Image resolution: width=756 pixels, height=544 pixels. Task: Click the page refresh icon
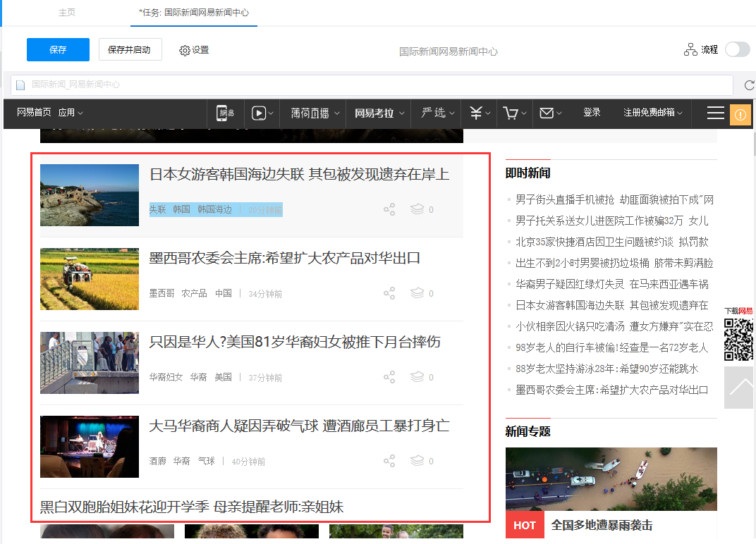coord(749,85)
